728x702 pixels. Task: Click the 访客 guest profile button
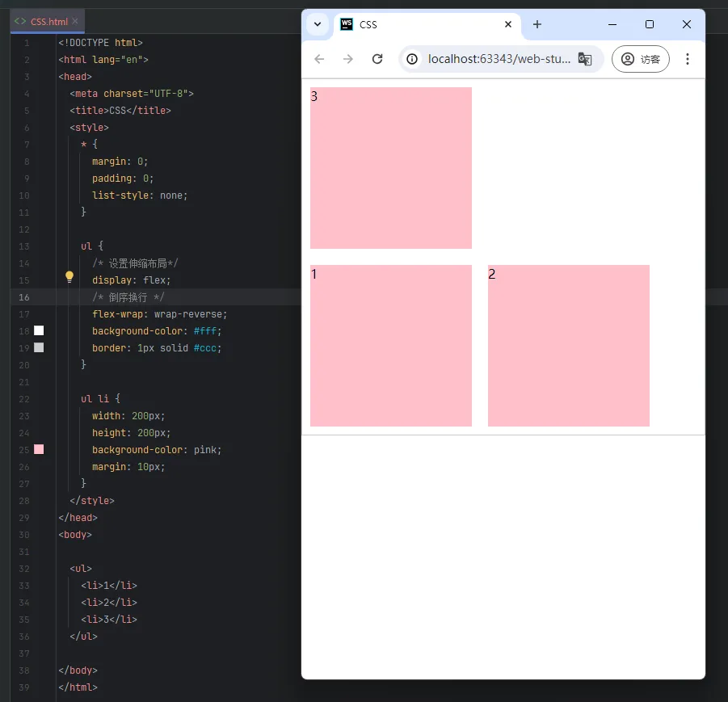[x=641, y=59]
